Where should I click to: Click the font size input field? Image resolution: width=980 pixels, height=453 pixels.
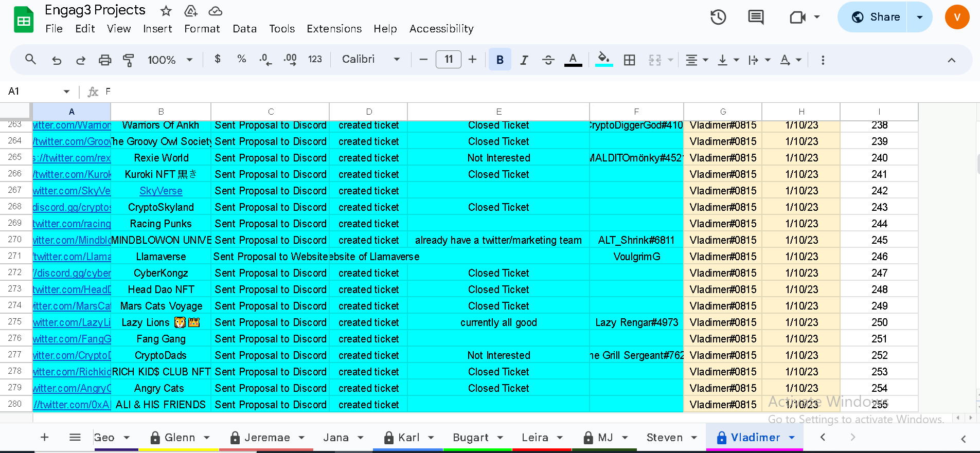pyautogui.click(x=449, y=60)
